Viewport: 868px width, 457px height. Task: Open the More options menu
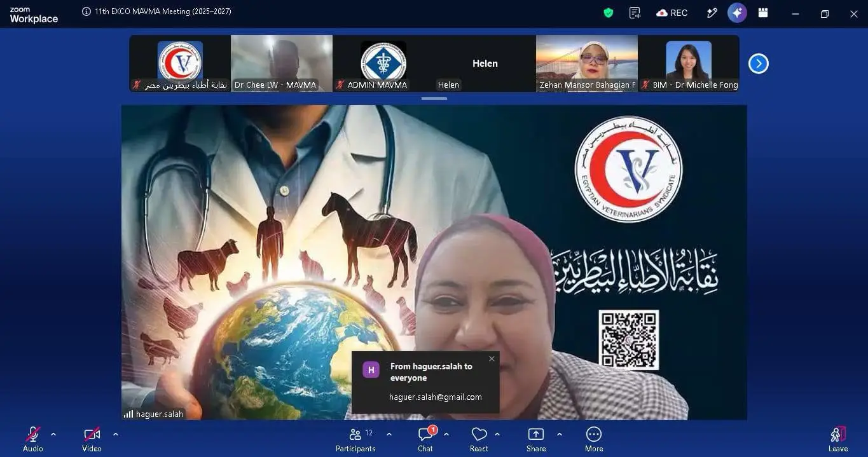pyautogui.click(x=594, y=439)
